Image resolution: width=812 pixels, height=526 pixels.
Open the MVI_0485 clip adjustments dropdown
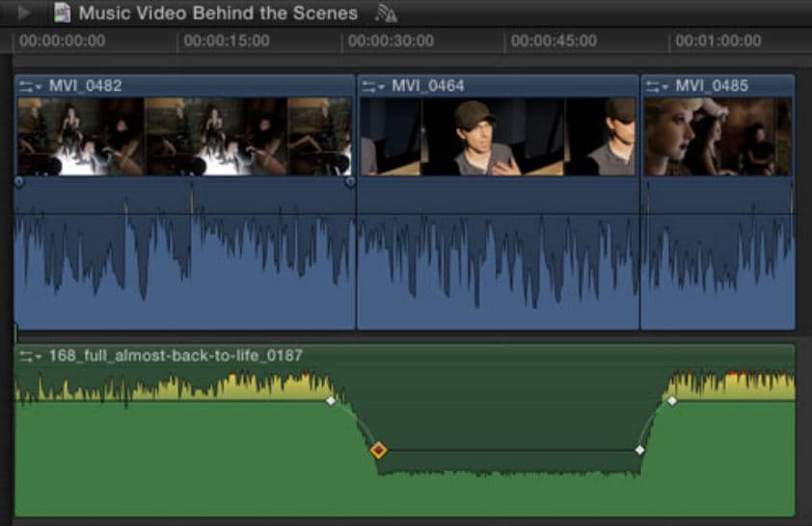(x=657, y=86)
